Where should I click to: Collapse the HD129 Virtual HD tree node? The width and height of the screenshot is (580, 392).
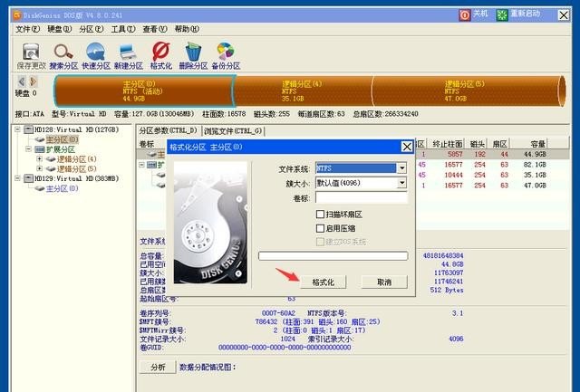[x=17, y=178]
